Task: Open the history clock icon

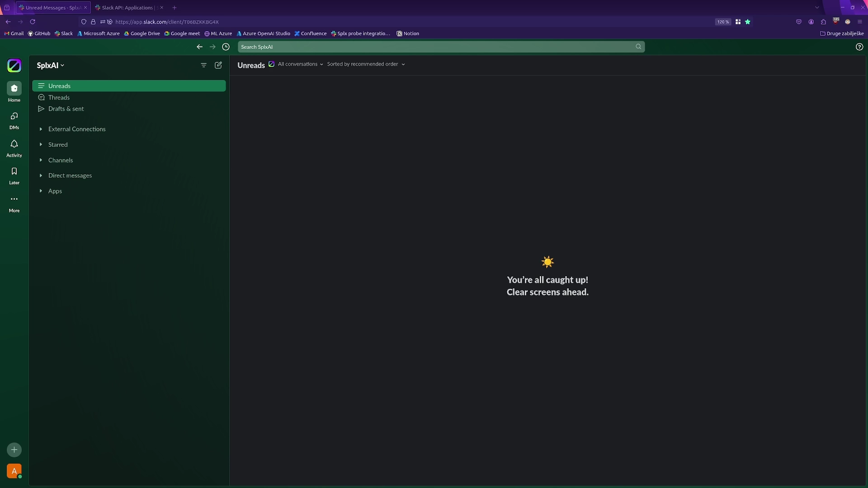Action: (226, 47)
